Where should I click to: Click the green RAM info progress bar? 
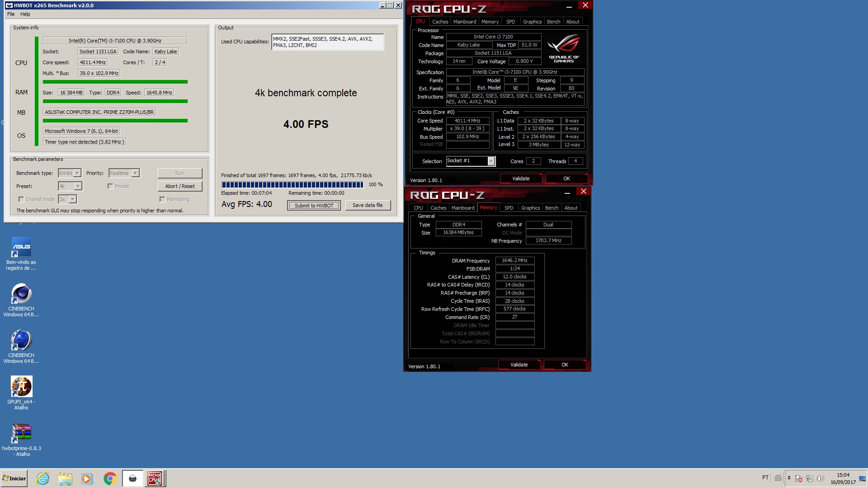pyautogui.click(x=115, y=101)
